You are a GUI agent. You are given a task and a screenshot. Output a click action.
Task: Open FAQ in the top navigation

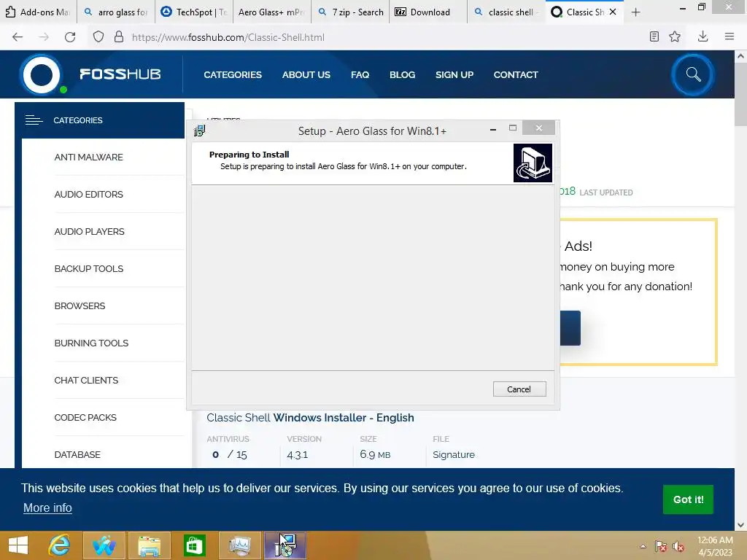coord(360,75)
